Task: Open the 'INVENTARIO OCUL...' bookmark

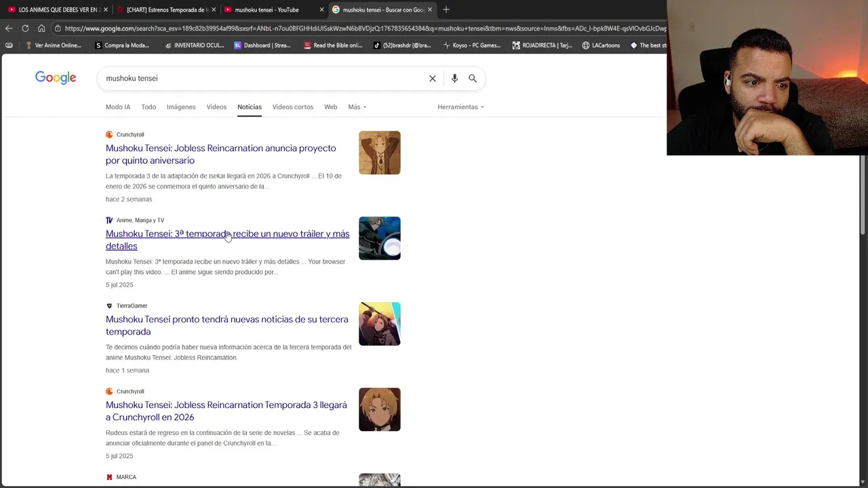Action: click(x=194, y=45)
